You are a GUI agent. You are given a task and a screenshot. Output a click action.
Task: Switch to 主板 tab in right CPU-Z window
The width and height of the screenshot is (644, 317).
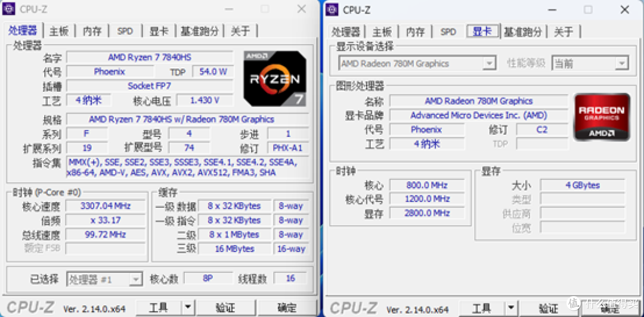click(382, 32)
